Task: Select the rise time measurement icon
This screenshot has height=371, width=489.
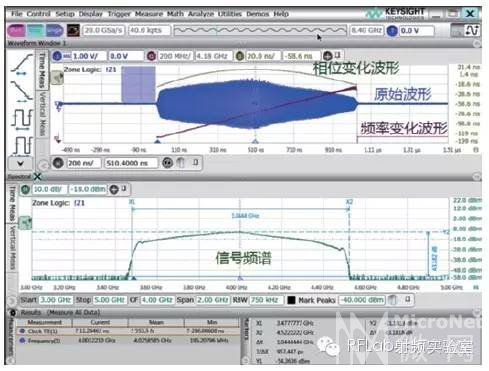Action: point(22,64)
